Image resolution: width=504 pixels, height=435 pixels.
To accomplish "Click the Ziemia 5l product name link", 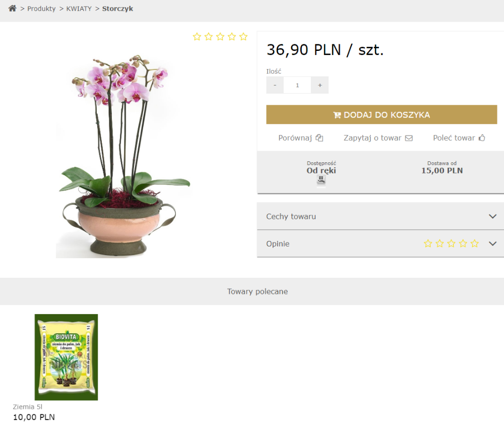I will [28, 407].
